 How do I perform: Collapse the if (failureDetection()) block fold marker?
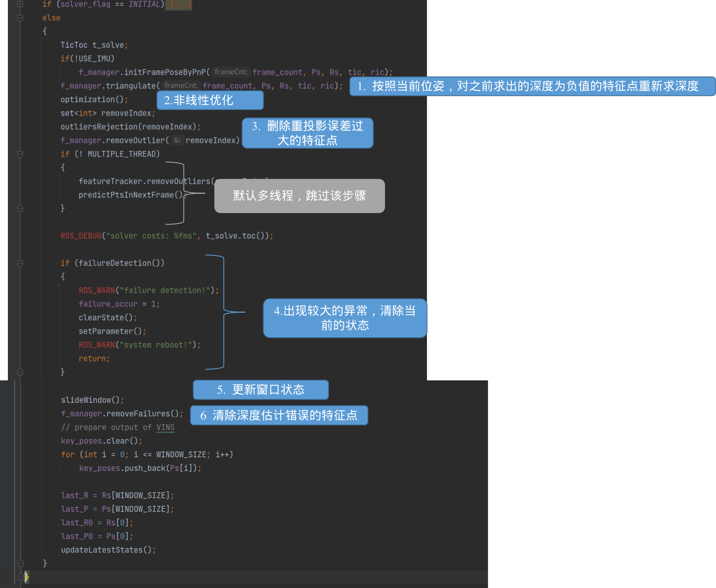coord(20,263)
